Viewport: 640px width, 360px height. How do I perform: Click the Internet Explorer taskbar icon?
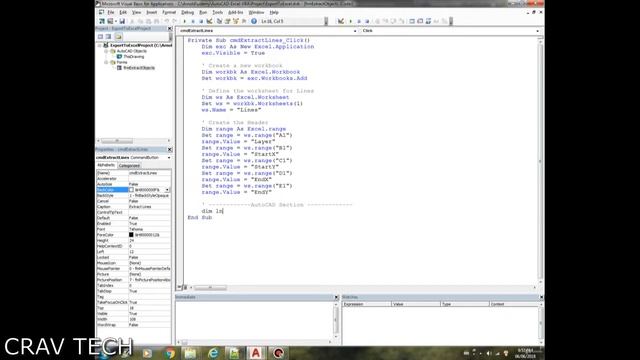pos(213,353)
